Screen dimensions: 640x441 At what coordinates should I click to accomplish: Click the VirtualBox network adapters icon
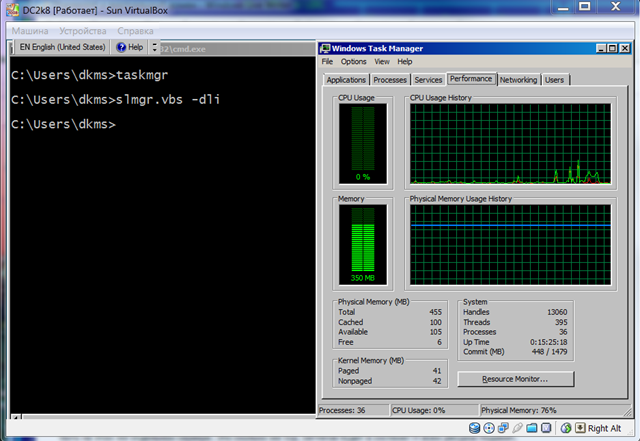click(503, 428)
